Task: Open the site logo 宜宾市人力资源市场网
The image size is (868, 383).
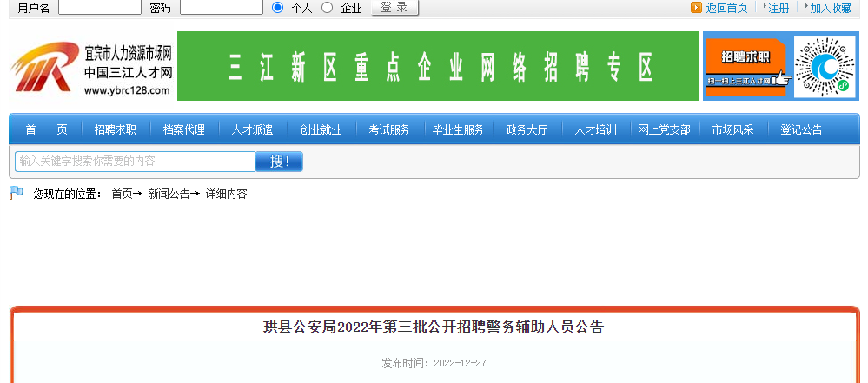Action: click(x=91, y=66)
